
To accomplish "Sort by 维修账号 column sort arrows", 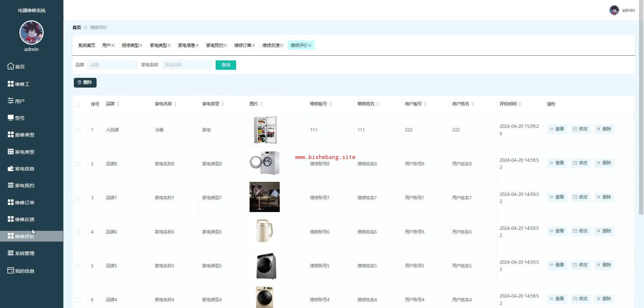I will [330, 104].
